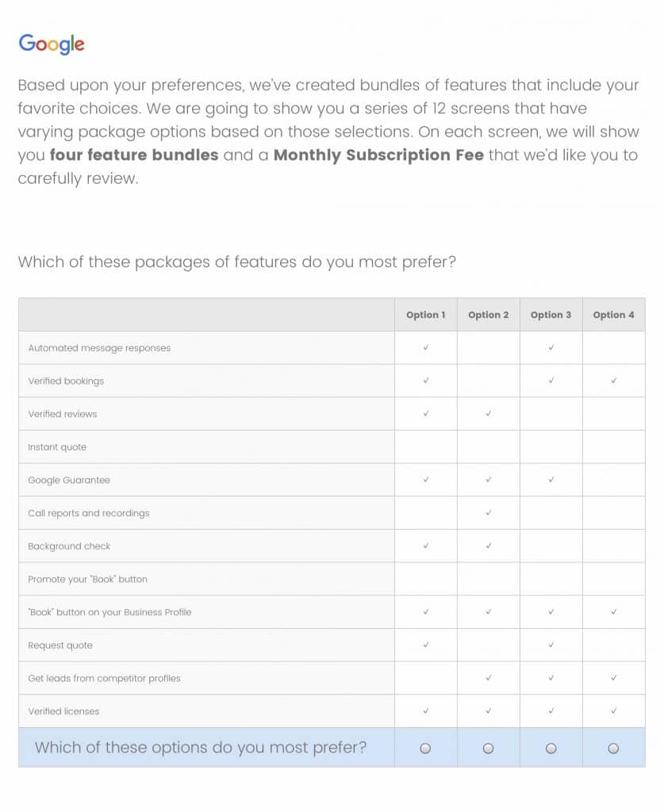Click Option 4 checkmark for Verified bookings
The width and height of the screenshot is (664, 812).
[x=613, y=381]
